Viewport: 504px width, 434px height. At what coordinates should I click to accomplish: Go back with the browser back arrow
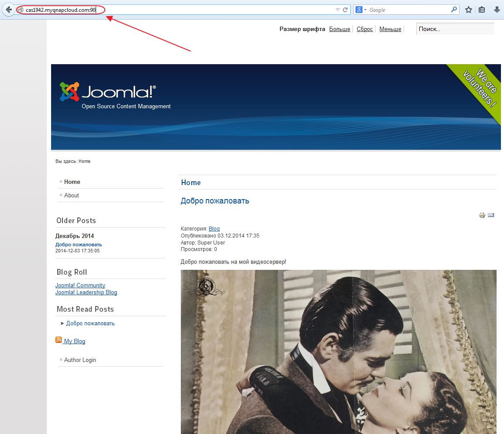point(9,10)
